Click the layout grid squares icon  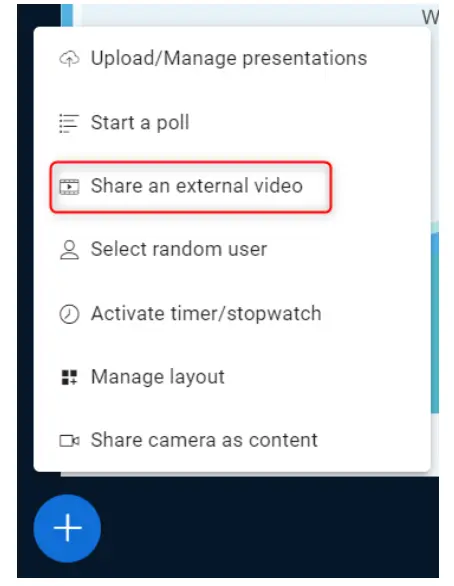69,377
